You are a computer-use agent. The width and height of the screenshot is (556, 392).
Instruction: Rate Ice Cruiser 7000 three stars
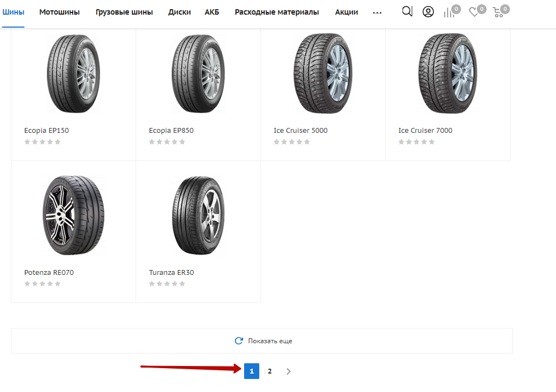[417, 142]
